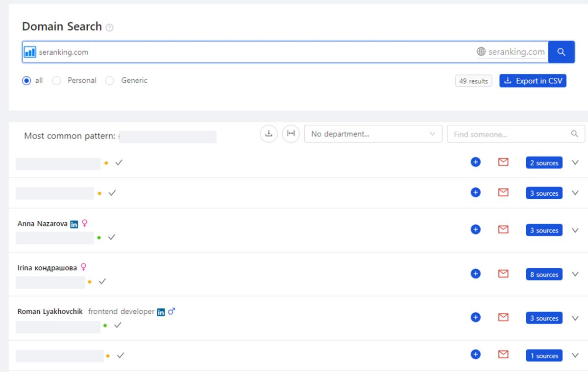Open Anna Nazarova's LinkedIn profile icon
Screen dimensions: 588x372
coord(74,224)
